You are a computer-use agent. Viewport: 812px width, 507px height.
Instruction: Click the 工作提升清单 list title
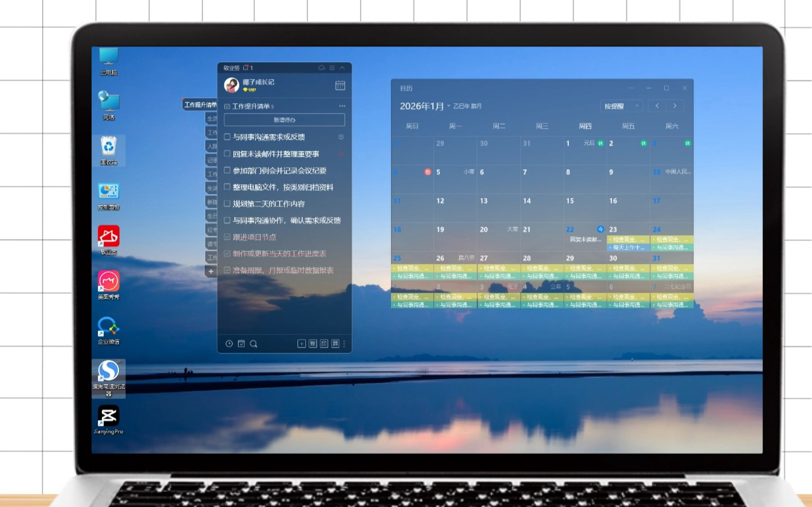[x=252, y=106]
